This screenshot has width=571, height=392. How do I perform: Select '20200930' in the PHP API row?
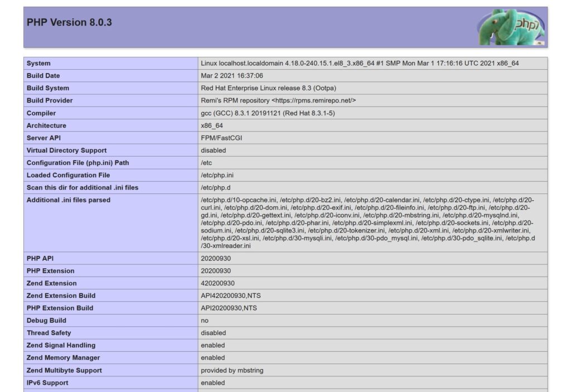pos(216,259)
